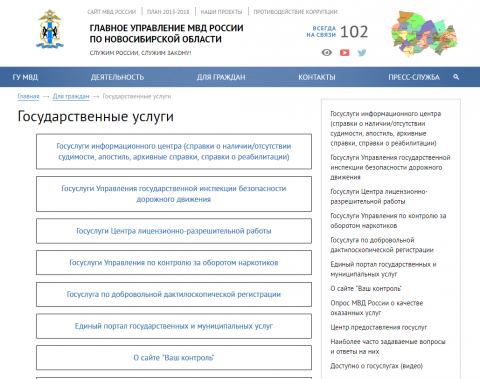The width and height of the screenshot is (480, 379).
Task: Open sidebar link Госуслуги Центра лицензионно-разрешительной работы
Action: tap(379, 196)
